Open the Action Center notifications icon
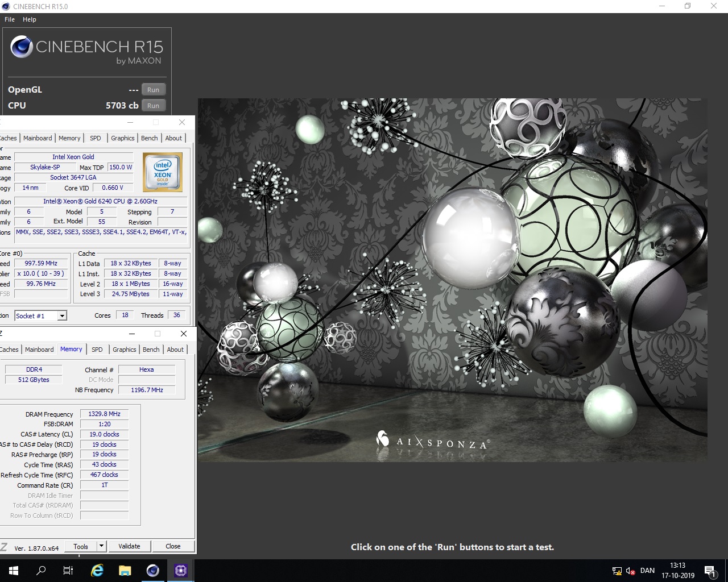Viewport: 728px width, 582px height. (710, 571)
